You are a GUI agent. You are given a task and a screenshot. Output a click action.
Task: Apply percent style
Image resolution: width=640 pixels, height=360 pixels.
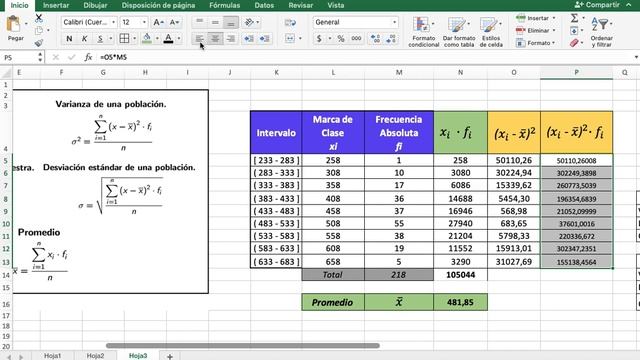(341, 39)
